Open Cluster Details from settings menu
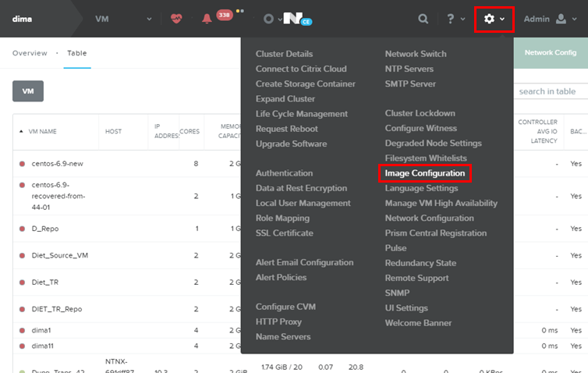Viewport: 588px width, 373px height. [284, 54]
